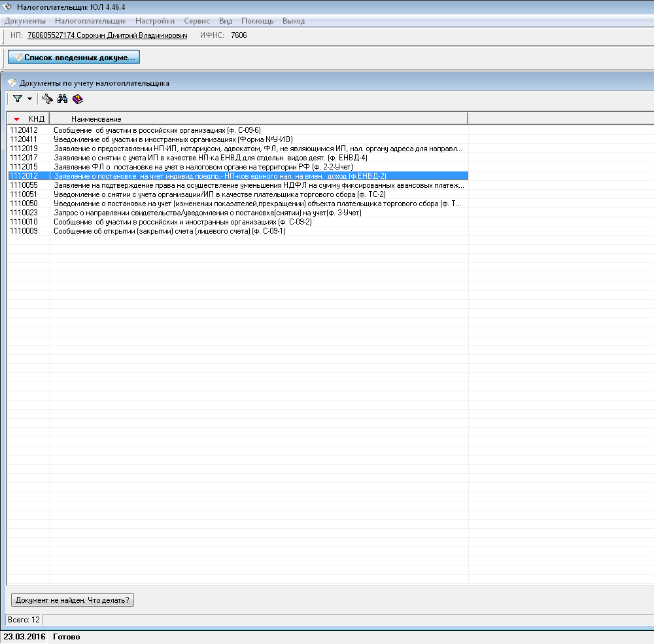The height and width of the screenshot is (644, 654).
Task: Open the Документы menu
Action: tap(25, 21)
